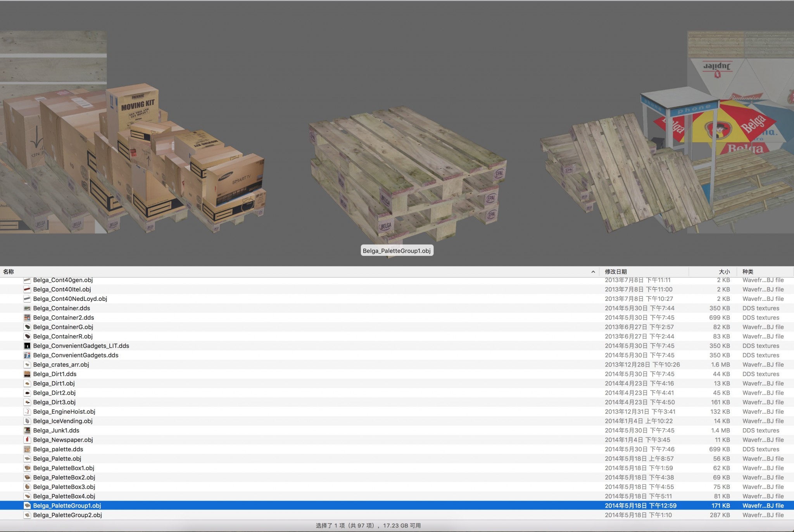This screenshot has height=532, width=794.
Task: Click DDS textures kind for Belga_Junk1.dds
Action: 761,430
